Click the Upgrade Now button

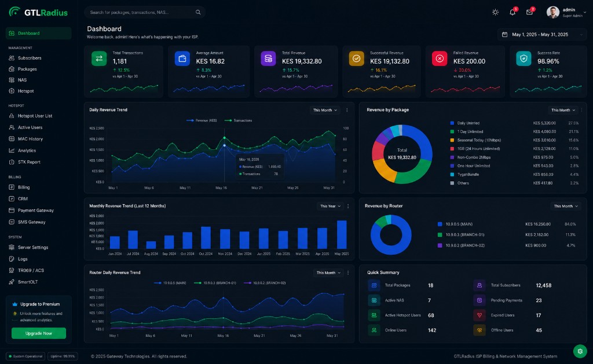click(39, 333)
